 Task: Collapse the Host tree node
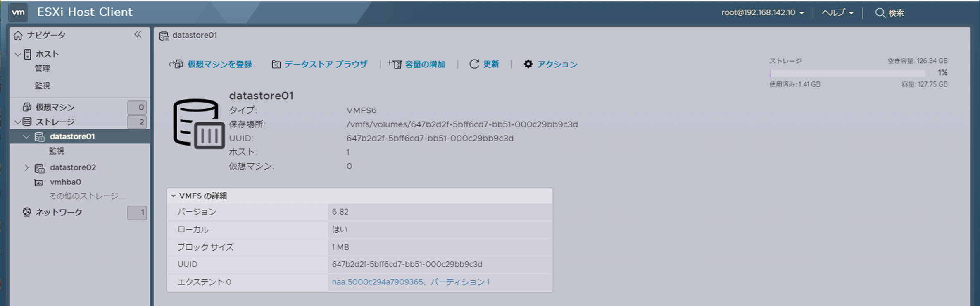[x=18, y=54]
